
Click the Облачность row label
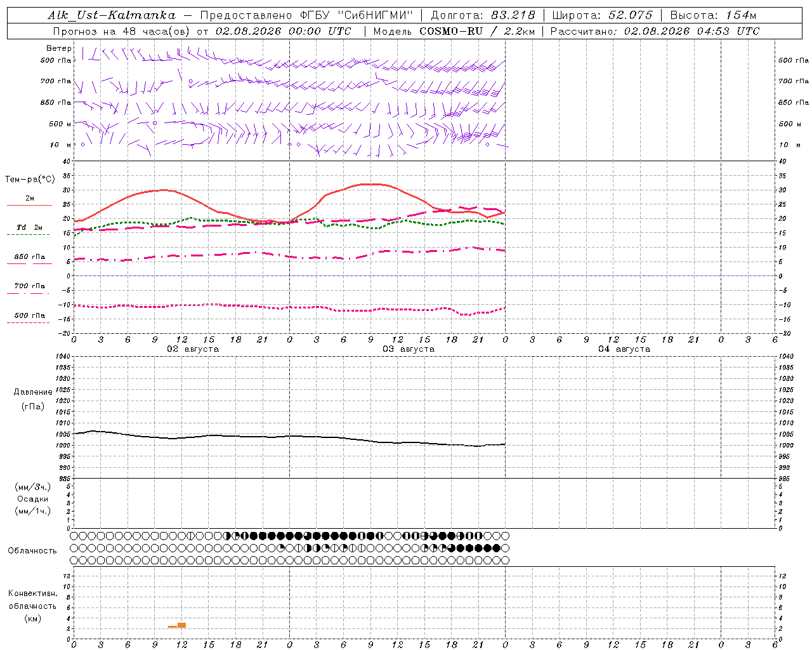[32, 550]
